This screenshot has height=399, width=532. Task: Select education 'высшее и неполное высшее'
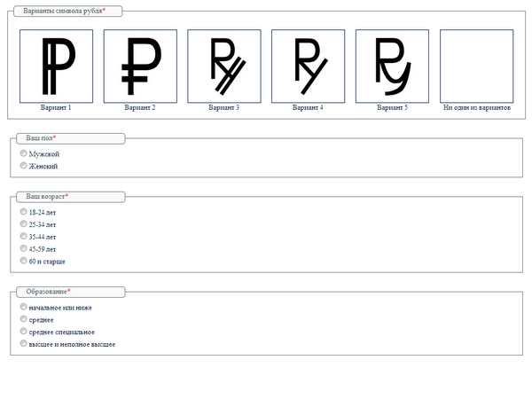pyautogui.click(x=24, y=343)
